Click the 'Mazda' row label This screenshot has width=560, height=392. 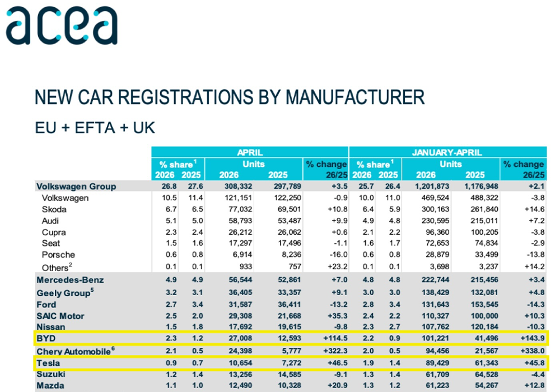[x=50, y=386]
